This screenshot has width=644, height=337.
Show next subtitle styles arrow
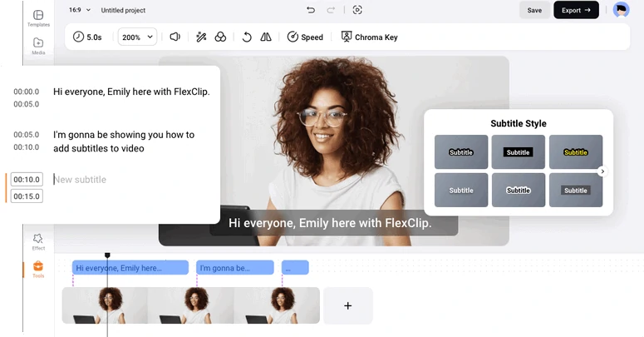(602, 171)
